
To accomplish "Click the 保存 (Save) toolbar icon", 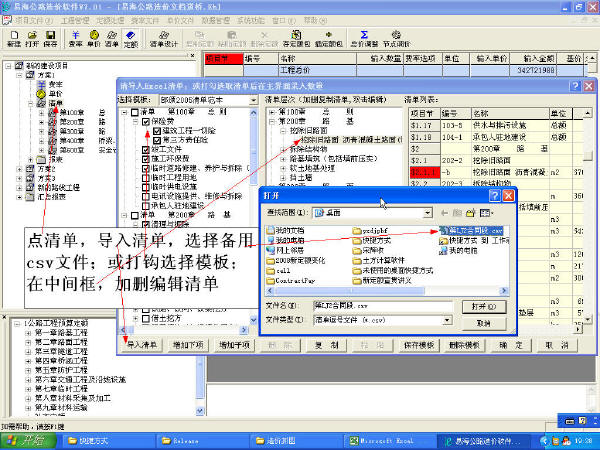I will point(50,39).
